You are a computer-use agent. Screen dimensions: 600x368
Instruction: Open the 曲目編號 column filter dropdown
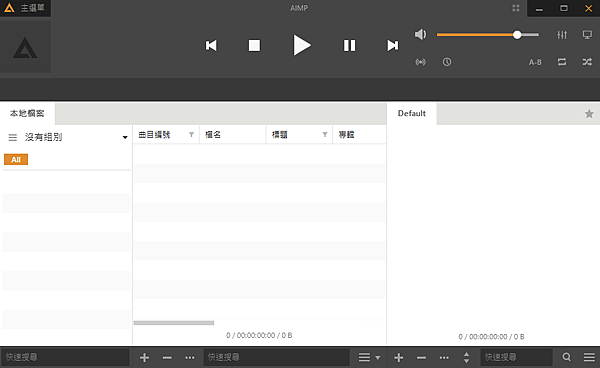pyautogui.click(x=191, y=135)
